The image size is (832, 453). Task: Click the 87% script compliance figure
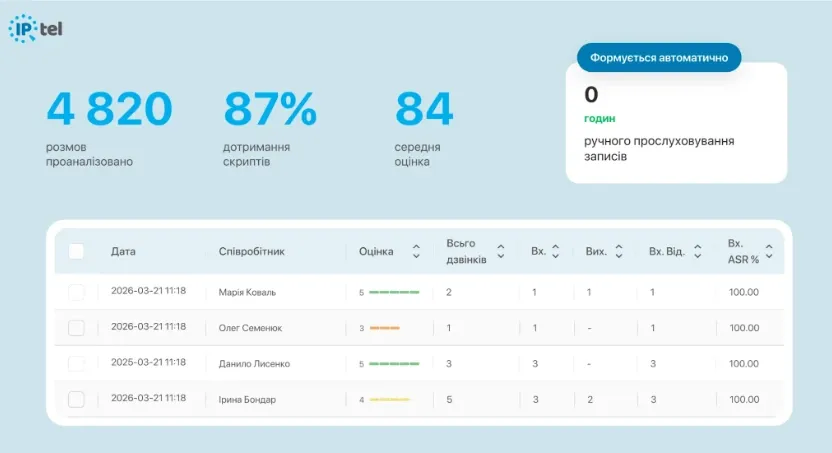270,109
